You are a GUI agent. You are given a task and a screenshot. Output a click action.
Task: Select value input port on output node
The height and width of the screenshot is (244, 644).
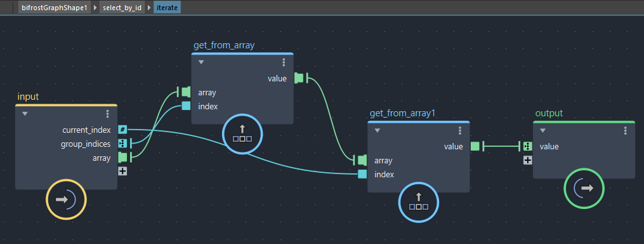coord(528,146)
